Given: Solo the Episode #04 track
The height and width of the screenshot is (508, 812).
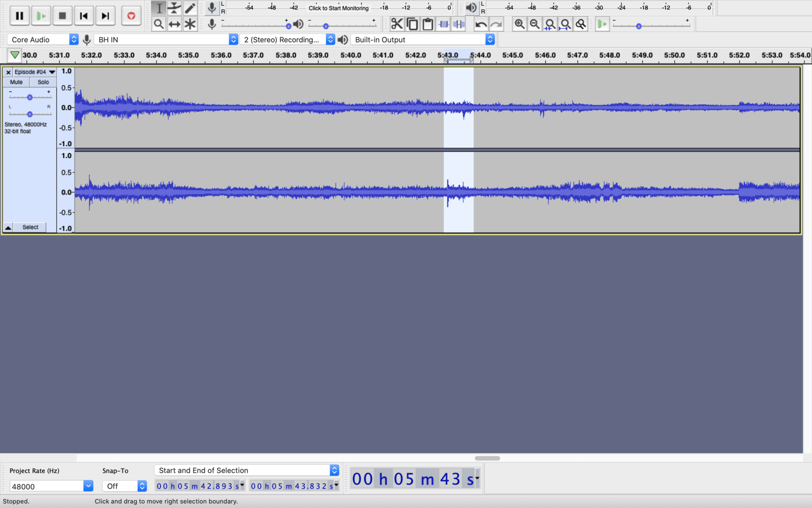Looking at the screenshot, I should point(43,82).
